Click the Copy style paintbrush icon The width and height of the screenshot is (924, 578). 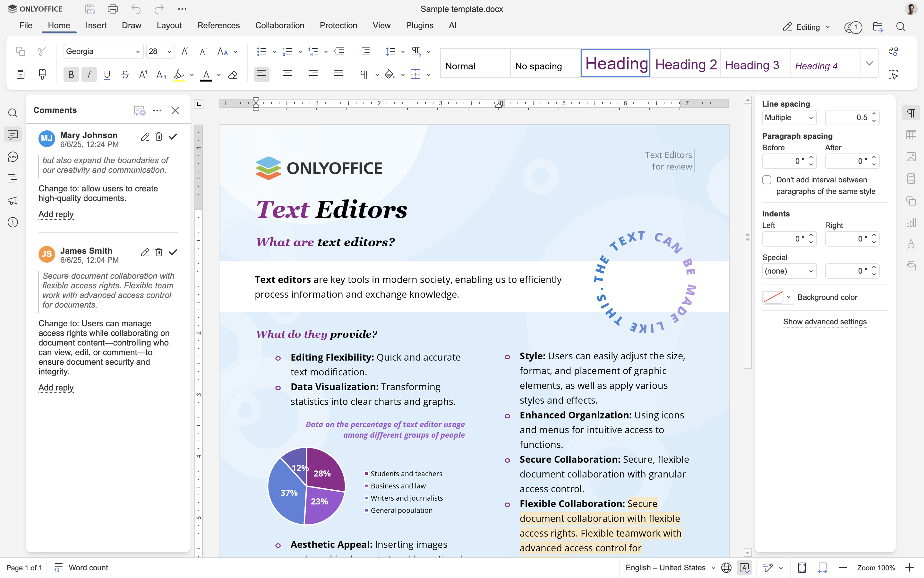[x=42, y=74]
